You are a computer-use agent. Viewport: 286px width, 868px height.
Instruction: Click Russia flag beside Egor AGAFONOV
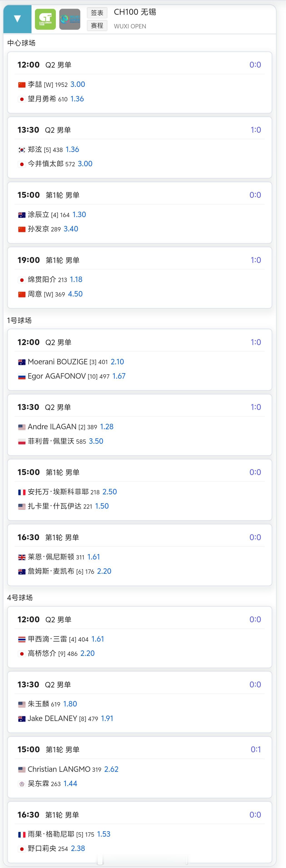tap(22, 376)
